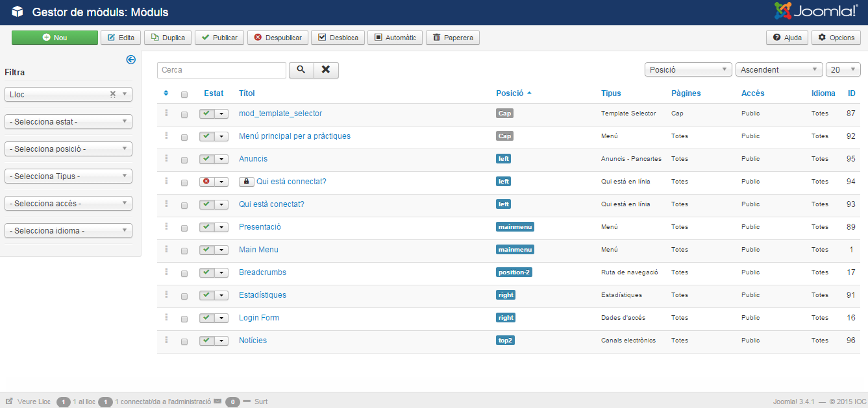Open the Main Menu module link
This screenshot has height=408, width=868.
point(258,250)
